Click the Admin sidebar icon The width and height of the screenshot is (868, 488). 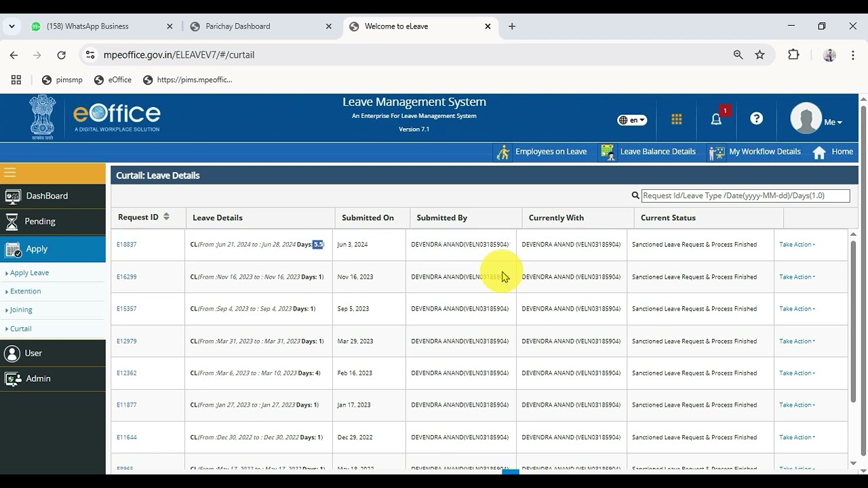13,379
